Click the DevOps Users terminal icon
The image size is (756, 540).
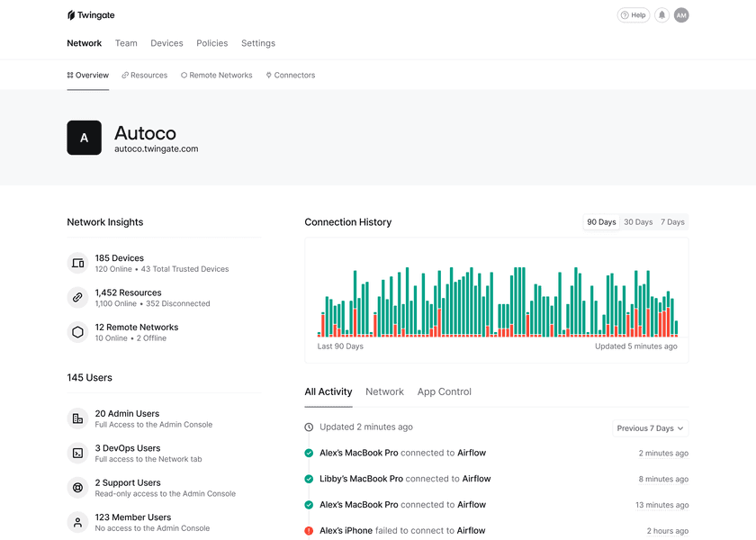[x=77, y=453]
